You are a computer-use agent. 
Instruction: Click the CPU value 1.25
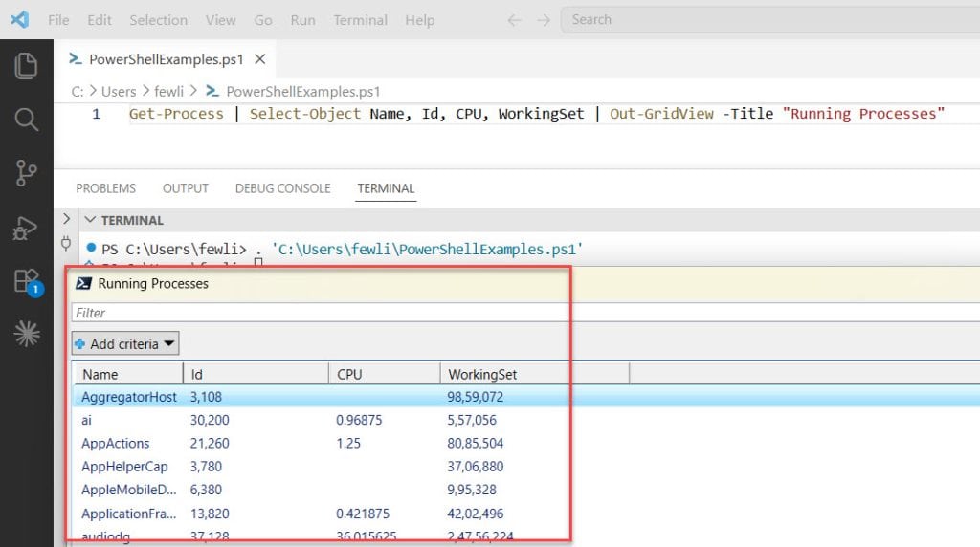pyautogui.click(x=348, y=444)
